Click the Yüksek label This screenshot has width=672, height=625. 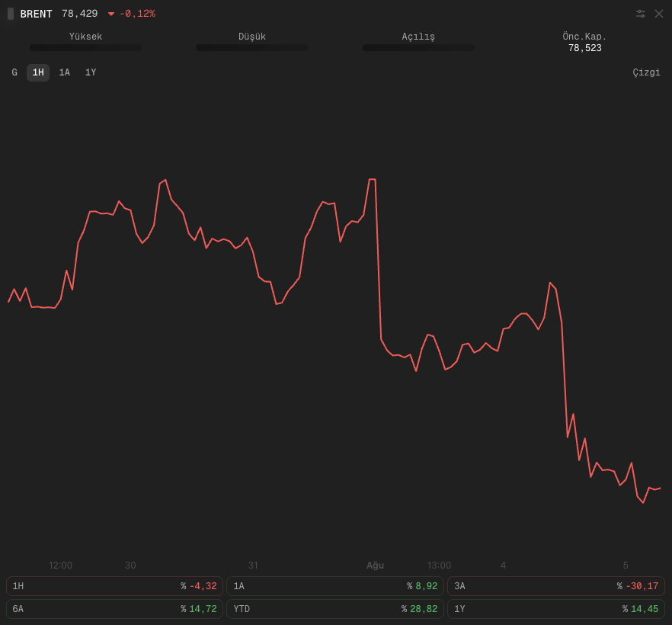[x=85, y=37]
